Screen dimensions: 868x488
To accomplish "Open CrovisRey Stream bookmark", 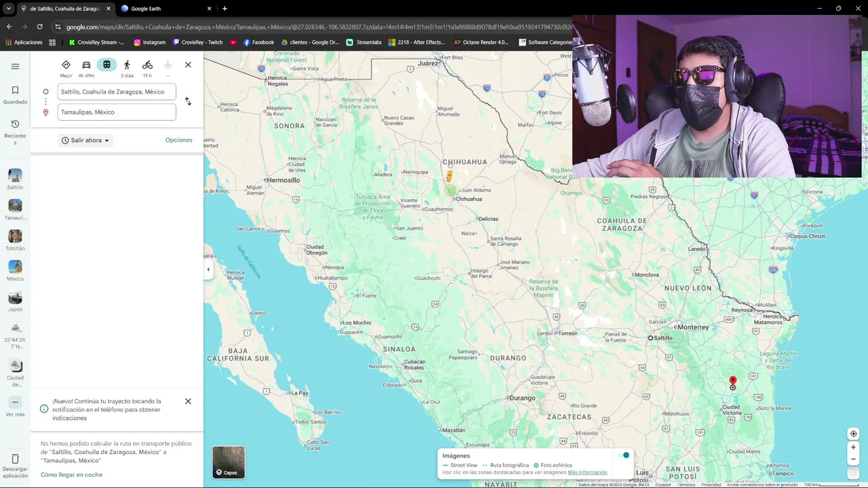I will [x=96, y=42].
